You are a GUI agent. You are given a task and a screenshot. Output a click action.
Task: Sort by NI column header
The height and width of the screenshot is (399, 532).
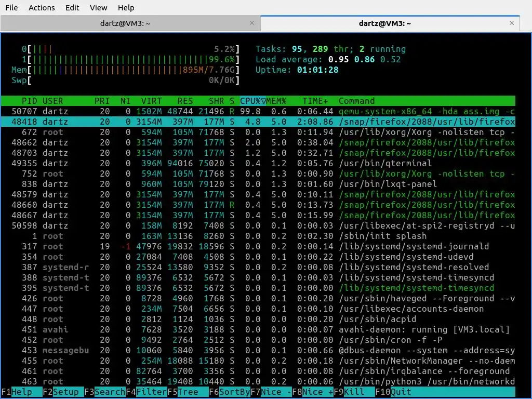pyautogui.click(x=125, y=101)
